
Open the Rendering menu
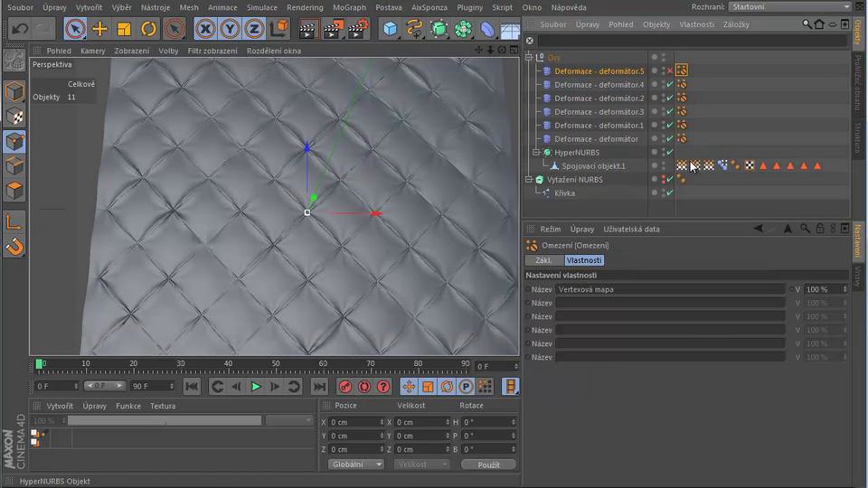point(305,7)
